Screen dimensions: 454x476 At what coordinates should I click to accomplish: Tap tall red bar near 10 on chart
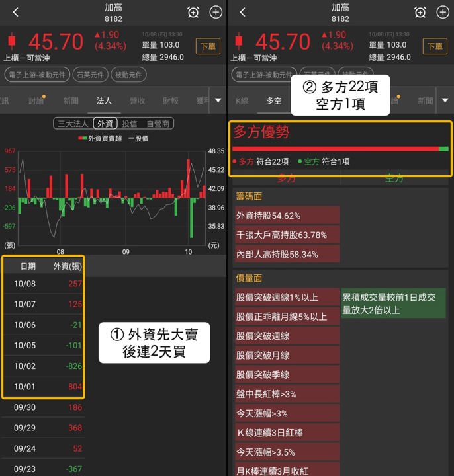(x=189, y=178)
